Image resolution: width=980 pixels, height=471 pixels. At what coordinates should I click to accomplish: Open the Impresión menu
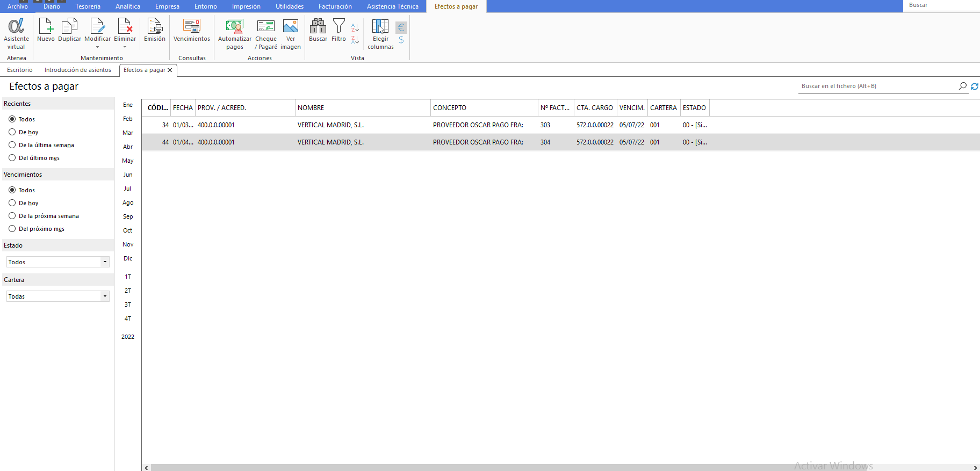tap(246, 6)
